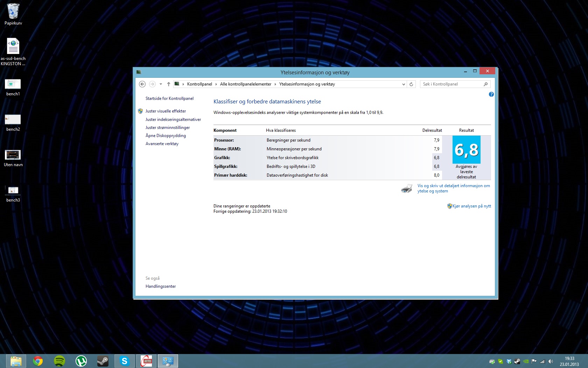The image size is (588, 368).
Task: Click the Up one level arrow
Action: [x=169, y=84]
